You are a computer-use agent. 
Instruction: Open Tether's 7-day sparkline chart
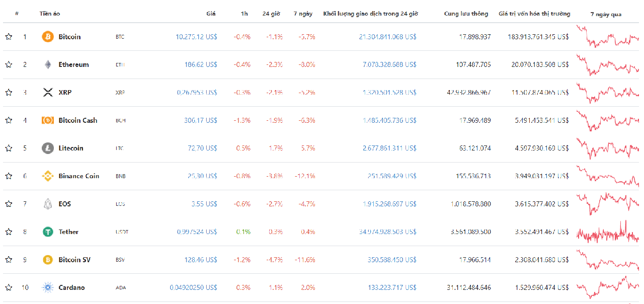pos(607,232)
